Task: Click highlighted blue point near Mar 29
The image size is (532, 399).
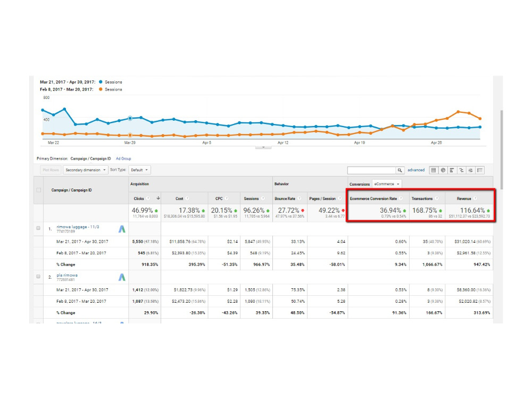Action: 130,118
